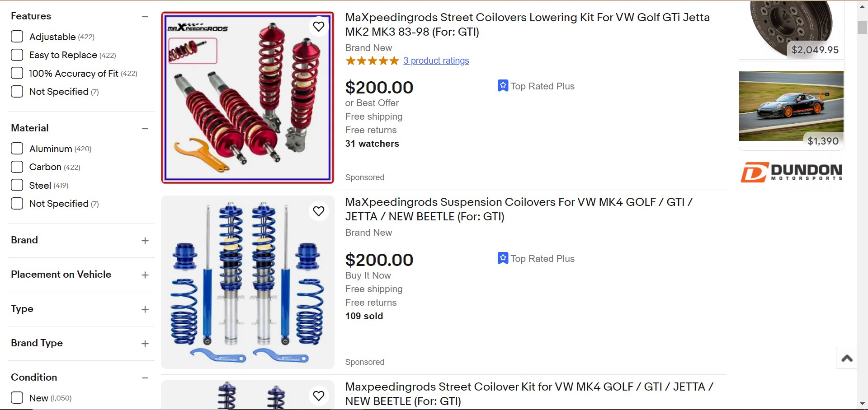This screenshot has height=410, width=868.
Task: Check the Adjustable features filter
Action: pyautogui.click(x=17, y=37)
